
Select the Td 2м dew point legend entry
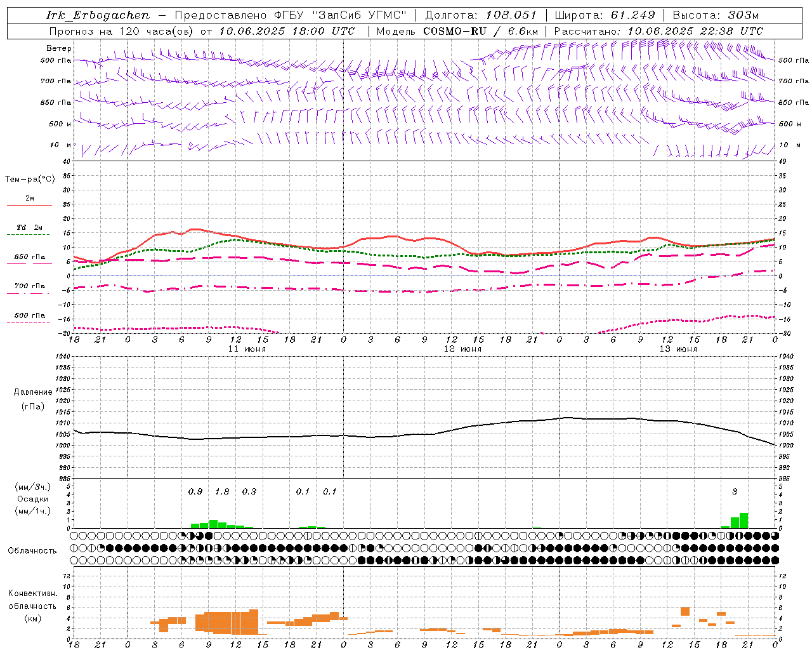pos(29,227)
